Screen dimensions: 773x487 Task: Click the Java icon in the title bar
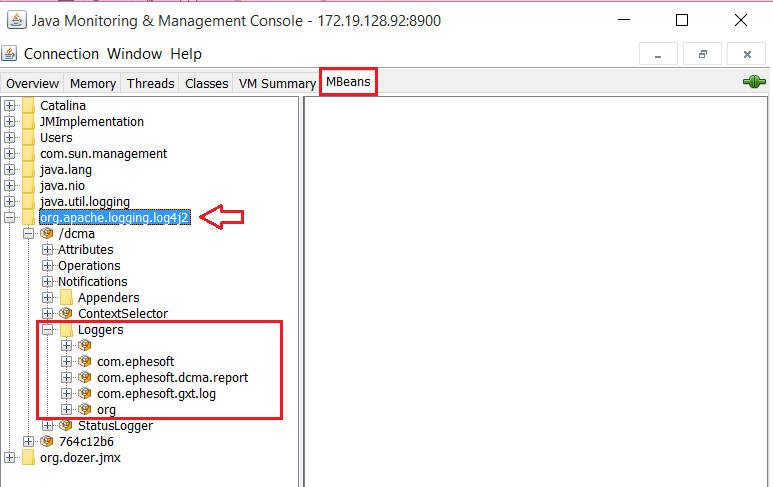click(17, 20)
